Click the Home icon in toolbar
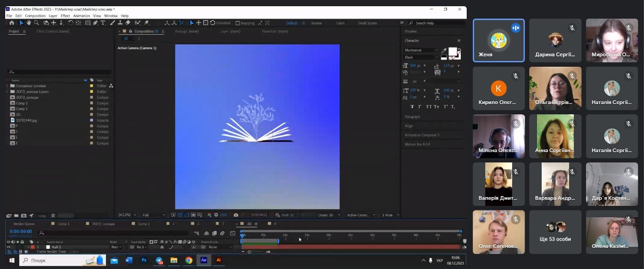 coord(11,23)
